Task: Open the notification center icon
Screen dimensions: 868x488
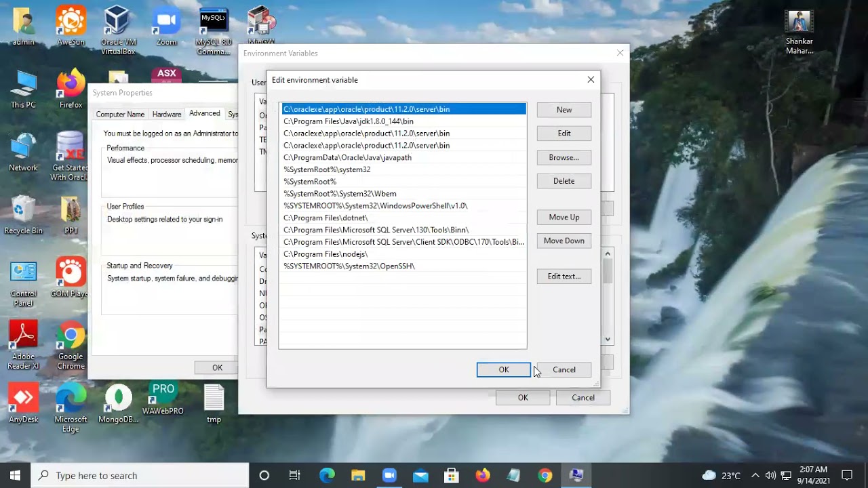Action: [x=847, y=475]
